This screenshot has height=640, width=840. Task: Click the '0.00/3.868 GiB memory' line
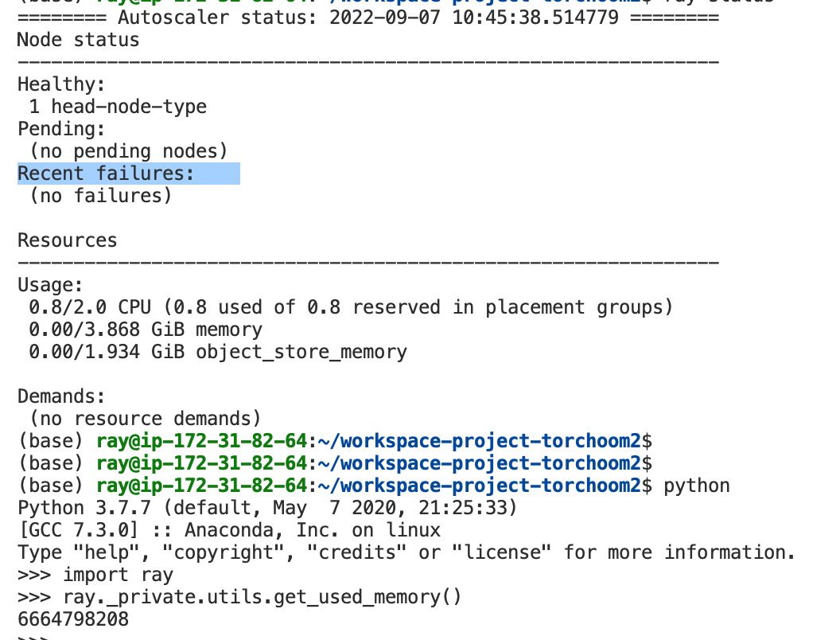click(146, 330)
